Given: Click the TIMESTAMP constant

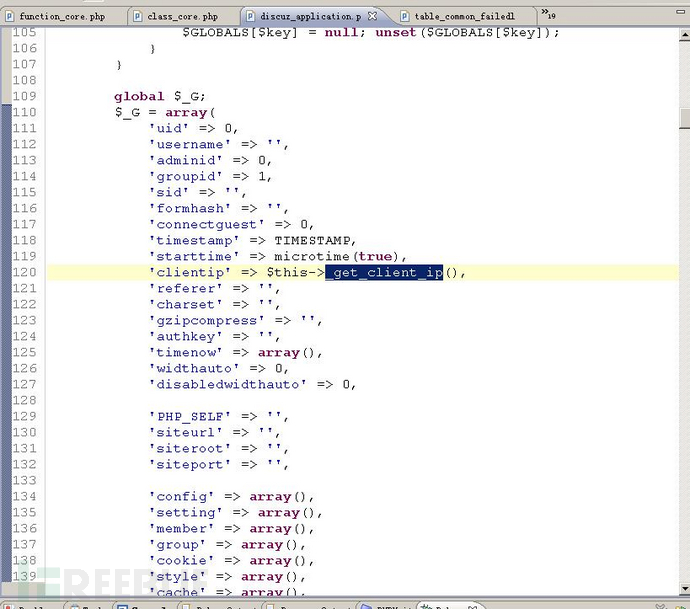Looking at the screenshot, I should (x=312, y=240).
